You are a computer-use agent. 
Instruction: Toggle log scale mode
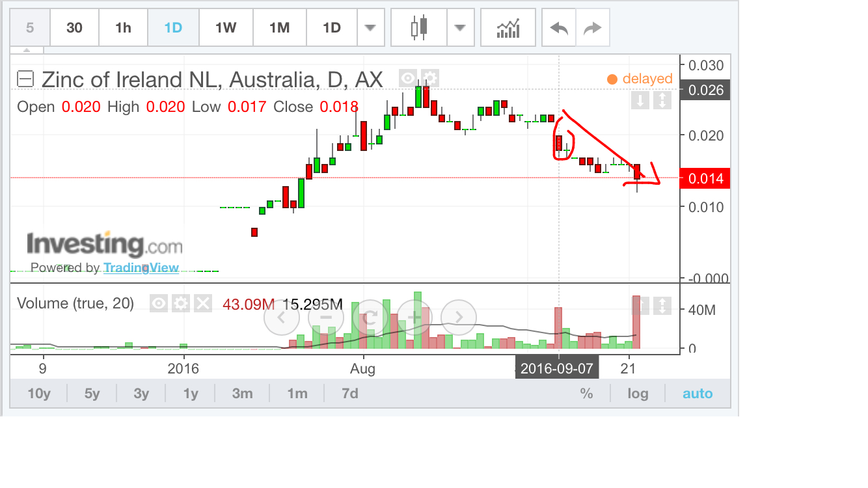click(638, 394)
